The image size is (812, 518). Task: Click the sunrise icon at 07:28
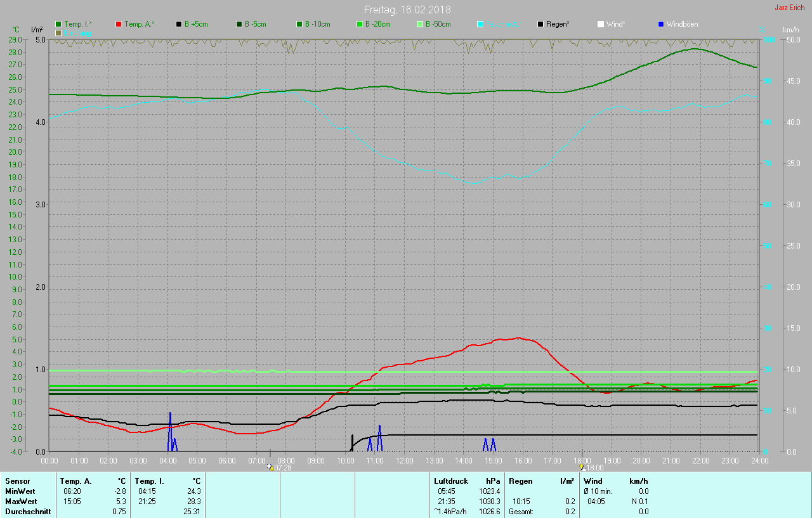tap(270, 467)
